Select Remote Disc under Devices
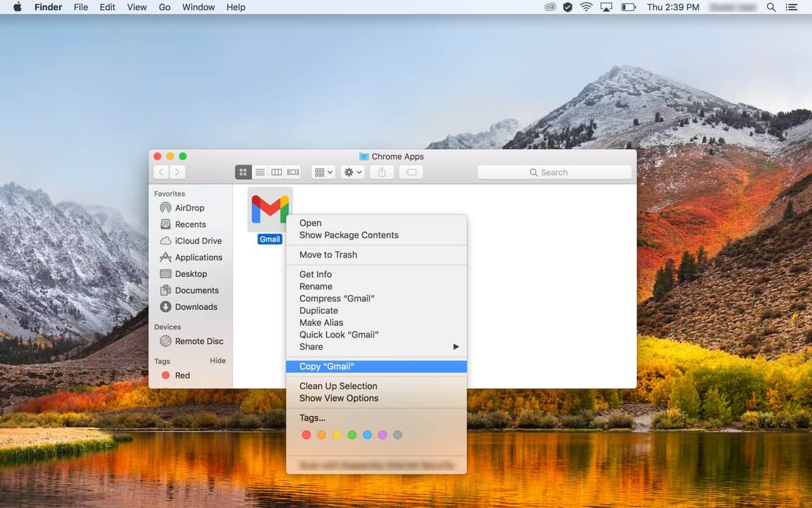 coord(197,341)
